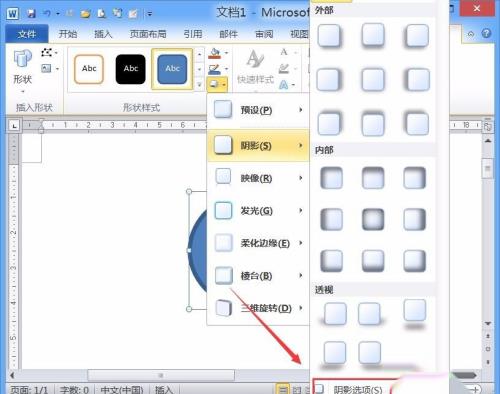Switch to the 页面布局 ribbon tab

tap(148, 34)
